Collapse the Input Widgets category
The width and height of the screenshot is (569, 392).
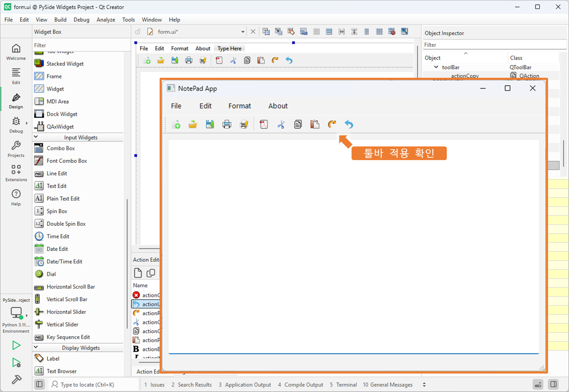tap(36, 137)
